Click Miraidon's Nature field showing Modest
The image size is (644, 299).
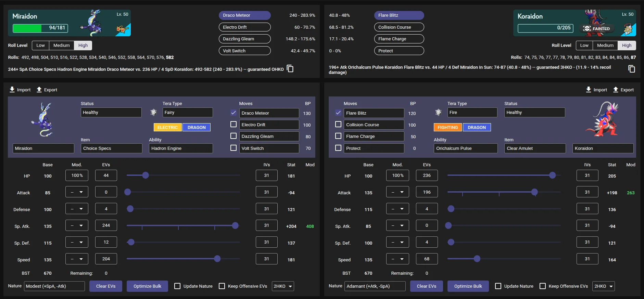click(x=54, y=286)
